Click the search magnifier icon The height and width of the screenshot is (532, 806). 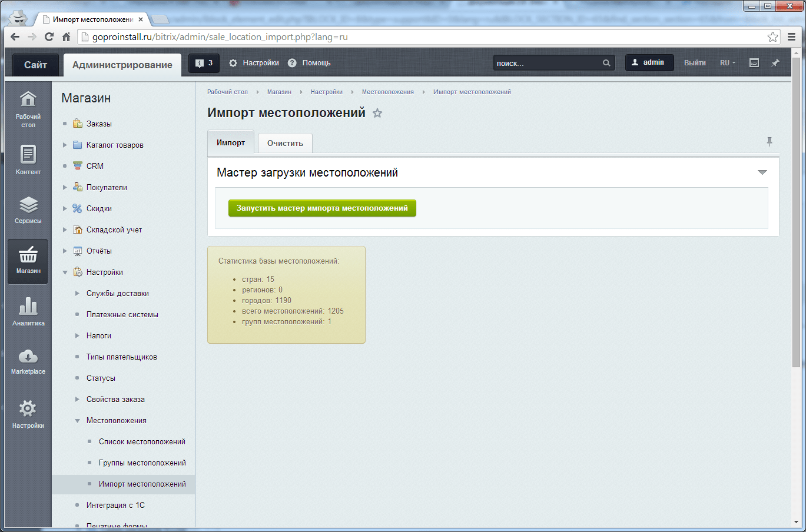[606, 63]
